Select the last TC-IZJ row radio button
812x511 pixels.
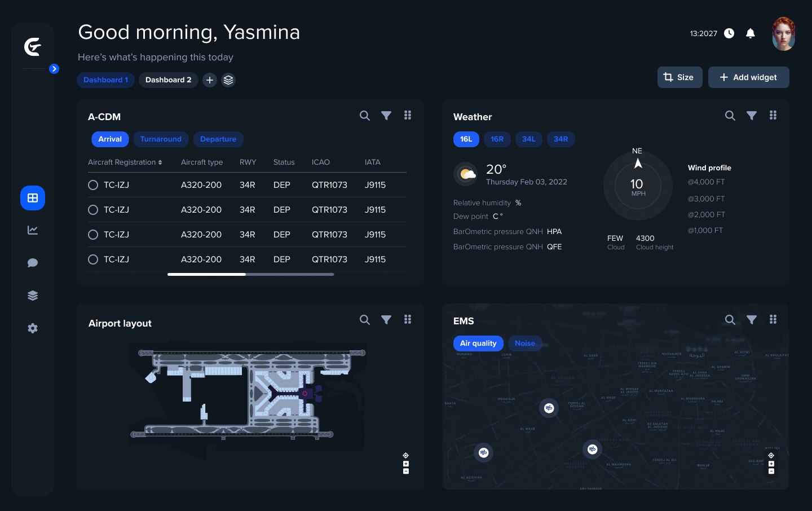click(93, 259)
